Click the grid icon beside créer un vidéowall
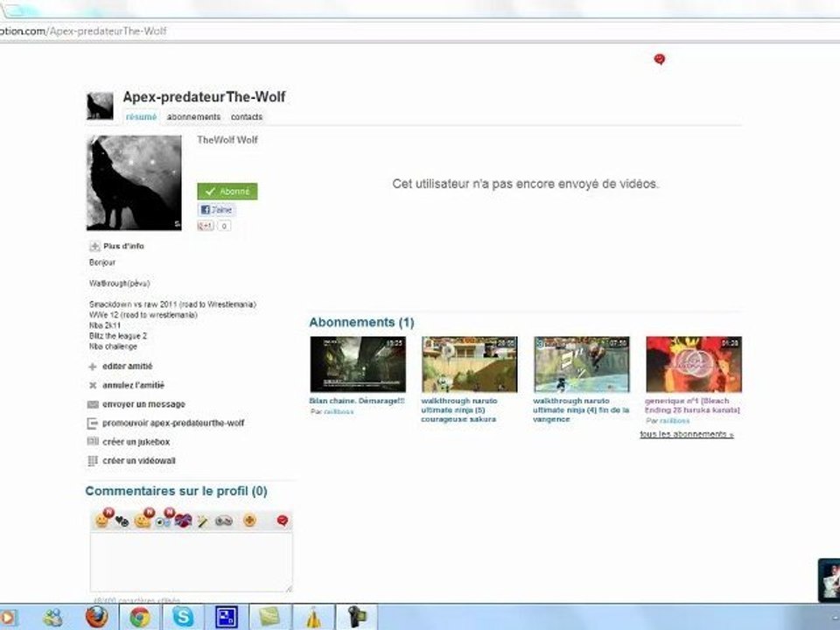Viewport: 840px width, 630px height. click(x=93, y=461)
